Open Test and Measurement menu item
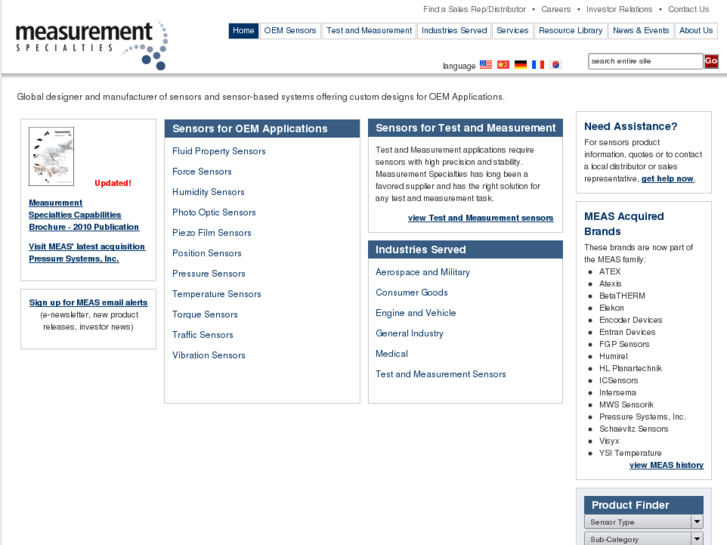The height and width of the screenshot is (545, 727). point(369,31)
